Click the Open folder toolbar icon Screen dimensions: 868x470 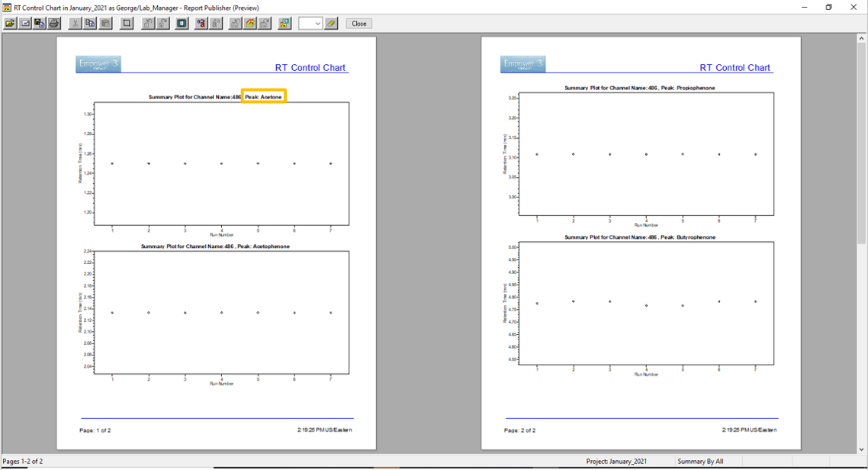click(x=10, y=23)
